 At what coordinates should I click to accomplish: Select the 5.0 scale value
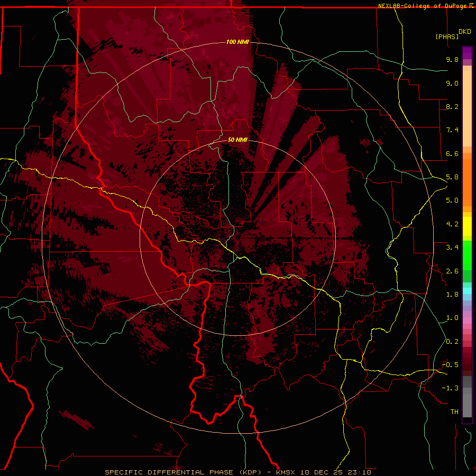[x=452, y=200]
